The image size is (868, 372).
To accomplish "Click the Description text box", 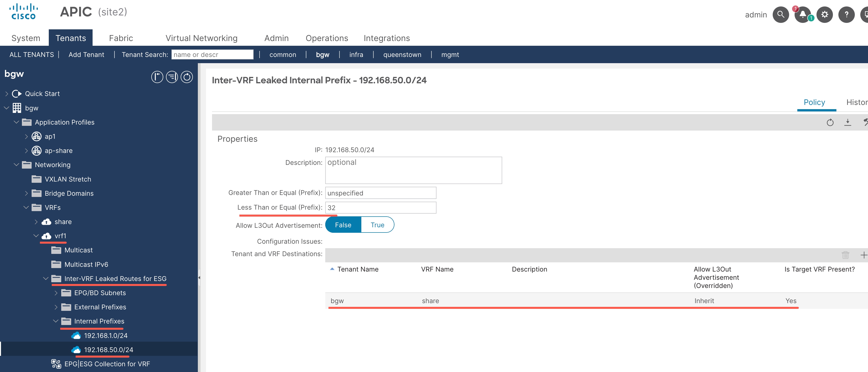I will pyautogui.click(x=413, y=170).
